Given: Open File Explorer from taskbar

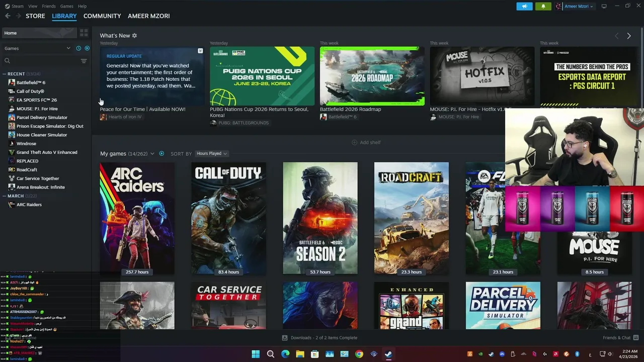Looking at the screenshot, I should click(300, 354).
